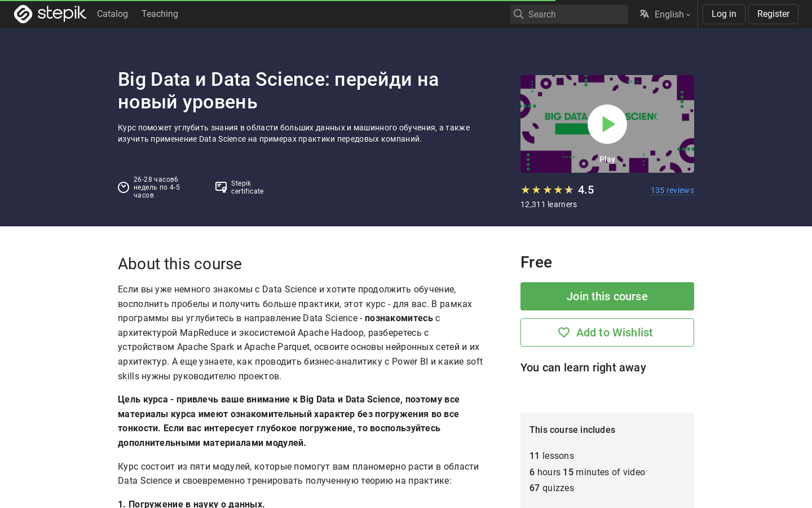
Task: Click the Log in button
Action: [723, 14]
